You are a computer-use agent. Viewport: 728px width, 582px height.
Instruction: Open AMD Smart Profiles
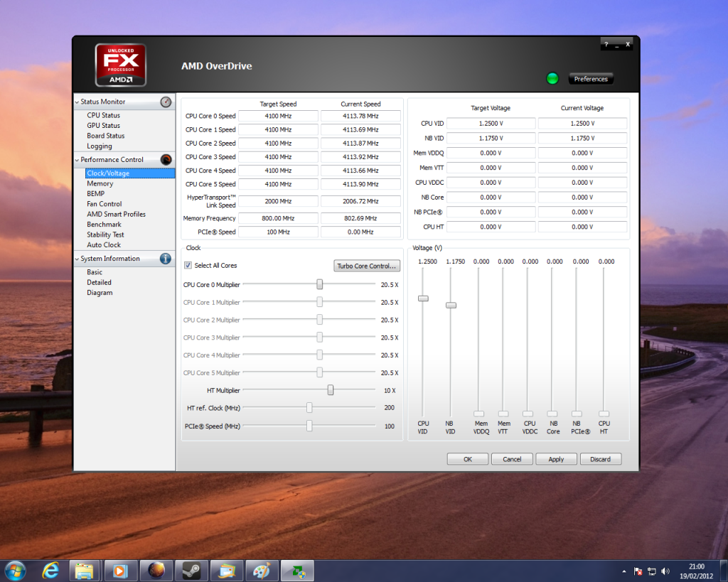coord(116,214)
